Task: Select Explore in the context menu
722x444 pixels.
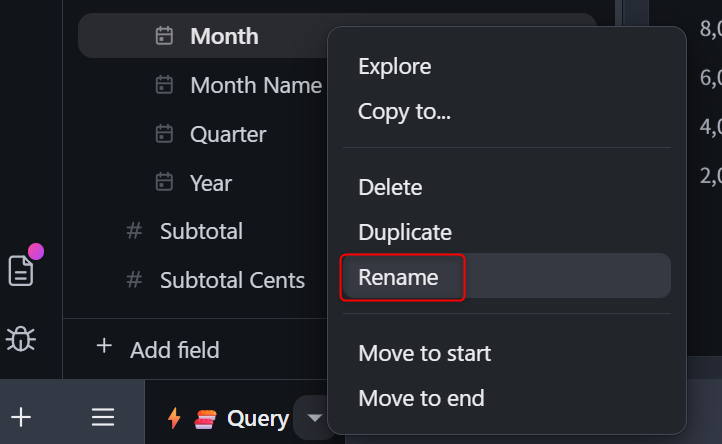Action: 394,67
